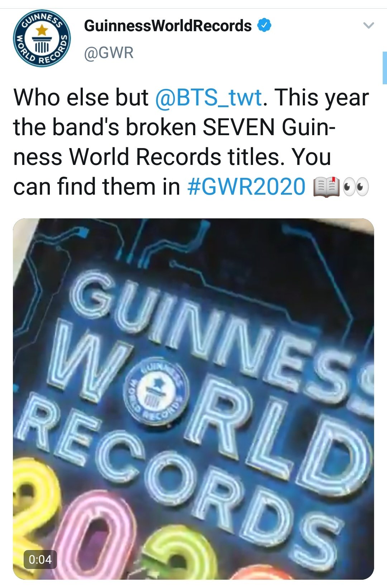
Task: Open the @BTS_twt mention link
Action: tap(208, 97)
